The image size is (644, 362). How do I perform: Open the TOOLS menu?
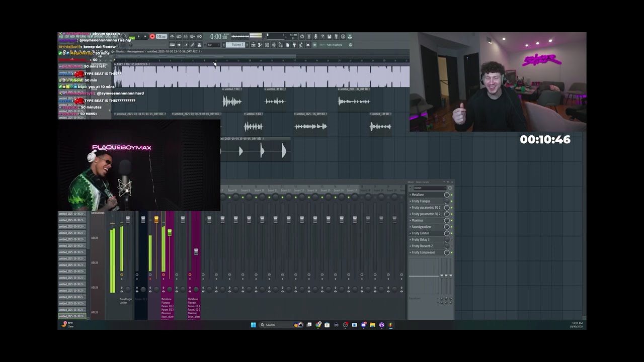tap(108, 36)
